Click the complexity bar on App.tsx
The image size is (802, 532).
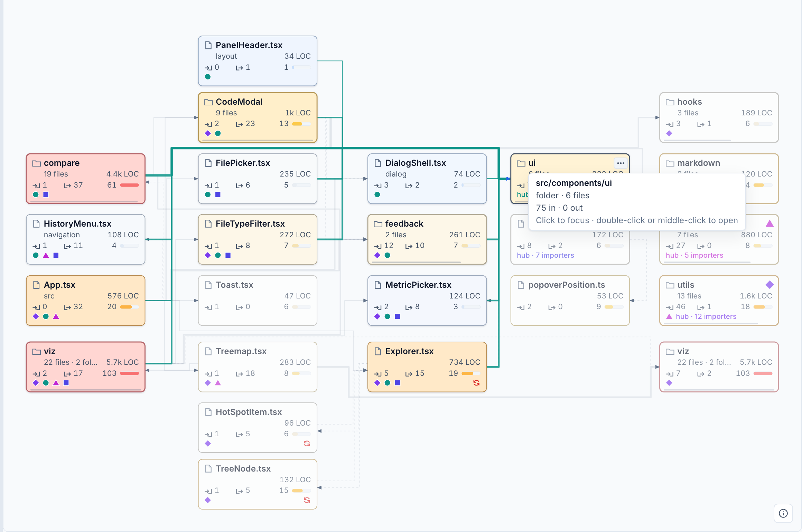tap(129, 307)
